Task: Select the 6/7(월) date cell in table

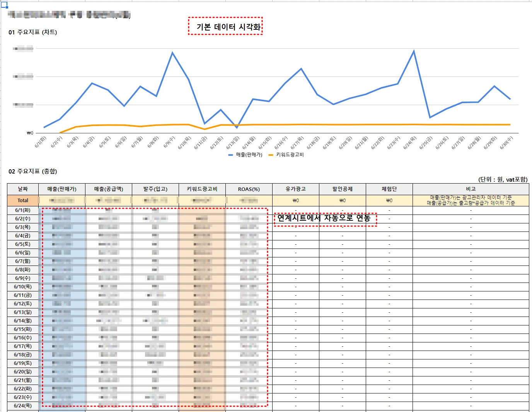Action: (x=23, y=261)
